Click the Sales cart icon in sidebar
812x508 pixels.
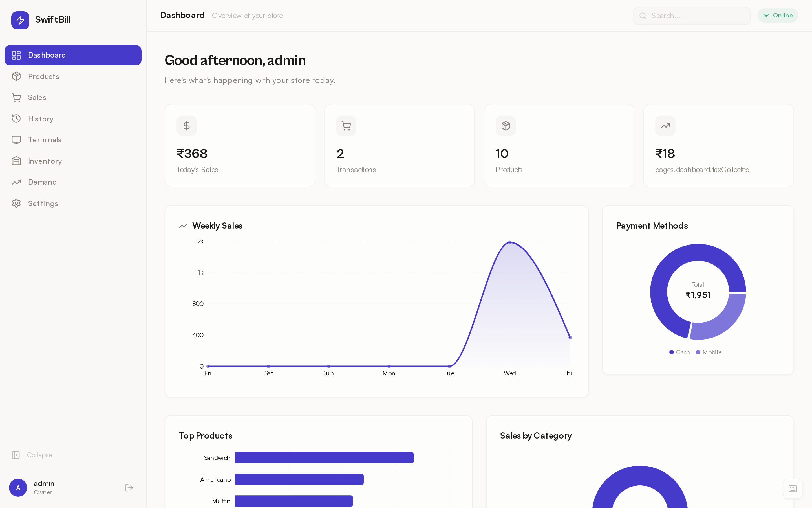pyautogui.click(x=16, y=97)
